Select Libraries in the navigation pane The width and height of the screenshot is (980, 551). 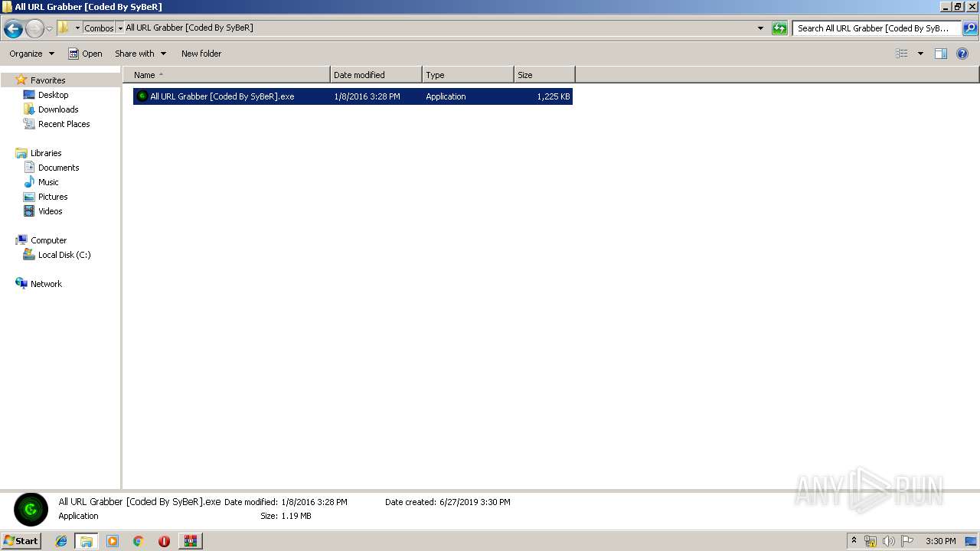click(46, 153)
